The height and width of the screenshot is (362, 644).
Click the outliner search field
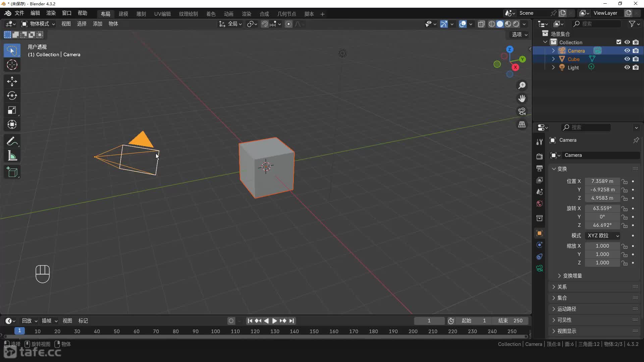click(x=597, y=24)
